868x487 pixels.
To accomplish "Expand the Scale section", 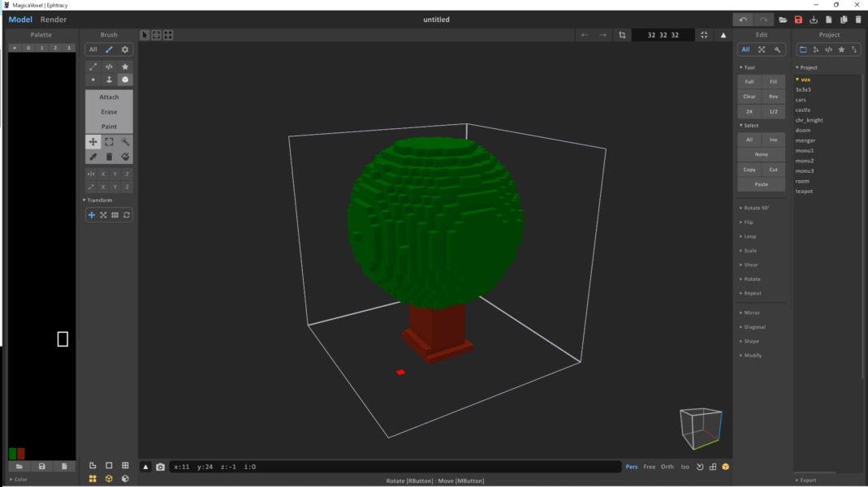I will click(748, 251).
